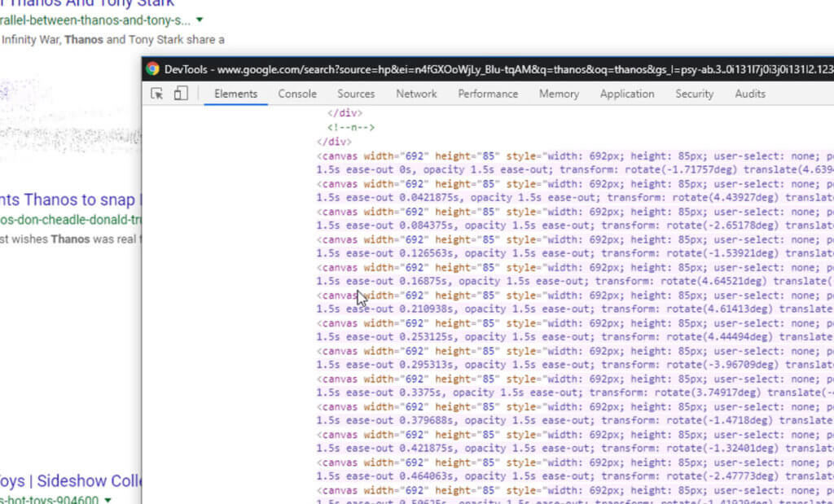Go to the Sources tab
Image resolution: width=834 pixels, height=504 pixels.
coord(356,94)
